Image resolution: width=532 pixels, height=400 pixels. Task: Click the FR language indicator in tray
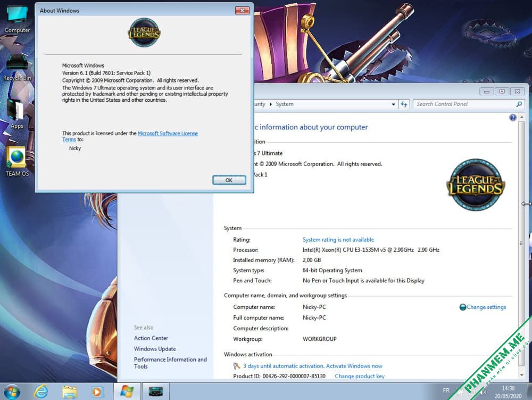click(446, 391)
